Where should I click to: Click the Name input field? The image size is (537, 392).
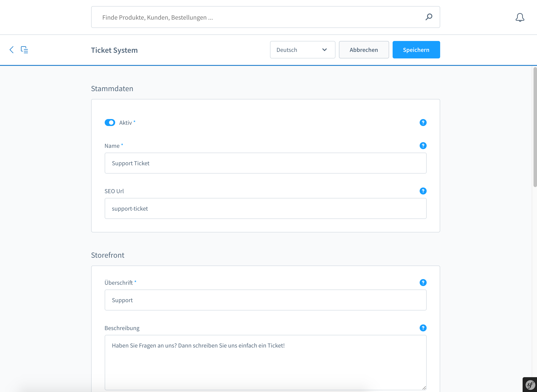click(x=266, y=163)
